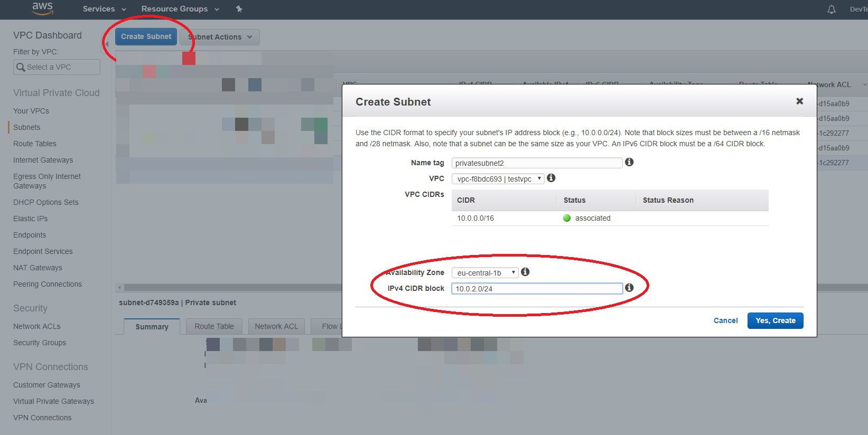Image resolution: width=868 pixels, height=435 pixels.
Task: Open VPC Dashboard link
Action: pyautogui.click(x=48, y=35)
